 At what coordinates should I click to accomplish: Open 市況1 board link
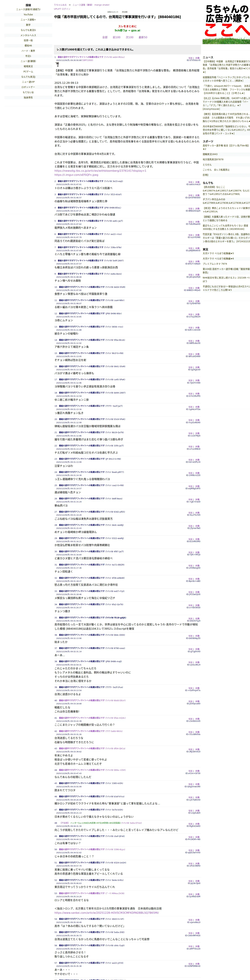pyautogui.click(x=28, y=56)
